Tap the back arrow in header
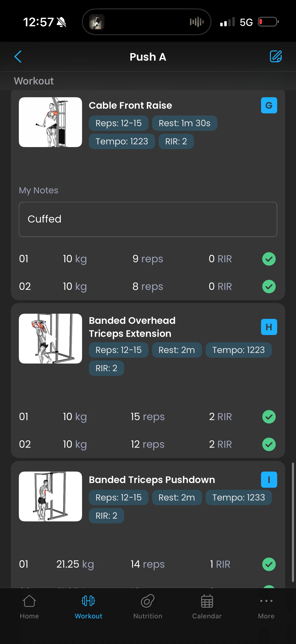 click(18, 57)
